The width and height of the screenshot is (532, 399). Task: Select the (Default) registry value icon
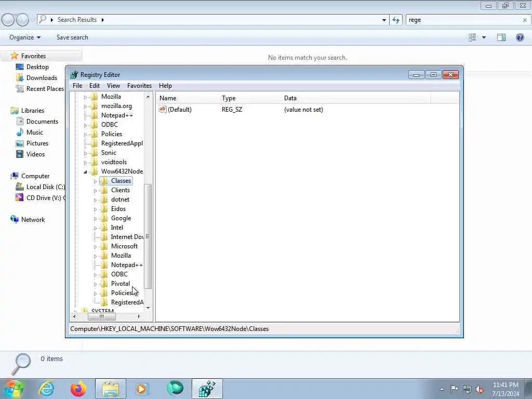[x=163, y=109]
